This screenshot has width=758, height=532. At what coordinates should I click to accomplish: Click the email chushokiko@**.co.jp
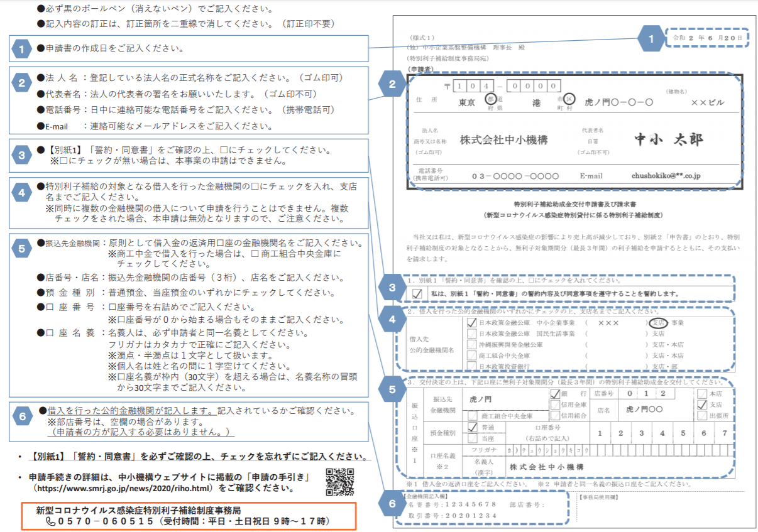(666, 176)
